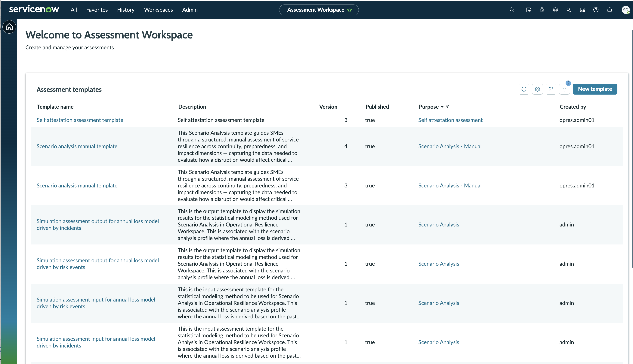This screenshot has height=364, width=633.
Task: Open the Purpose column filter icon
Action: pos(447,107)
